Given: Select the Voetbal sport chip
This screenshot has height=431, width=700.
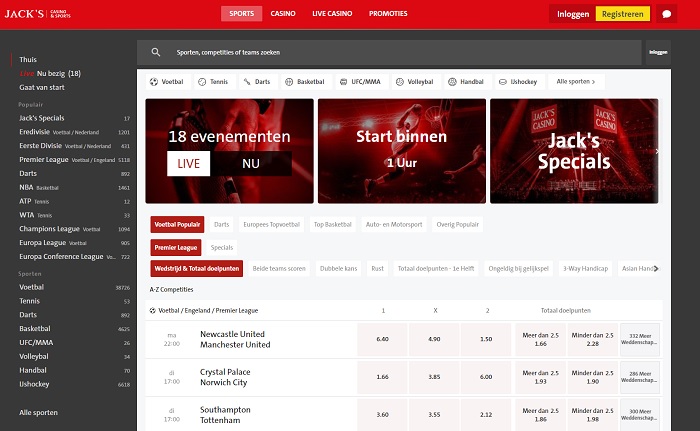Looking at the screenshot, I should pos(169,82).
